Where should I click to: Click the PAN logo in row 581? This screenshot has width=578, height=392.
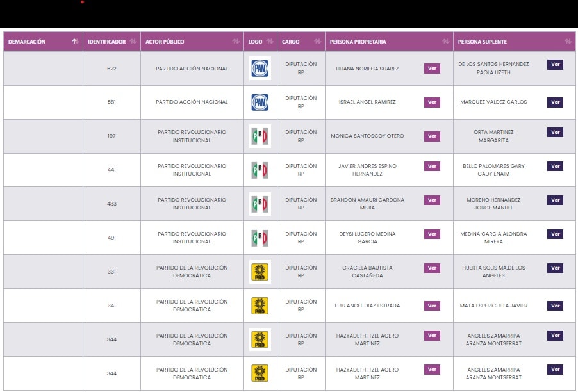260,102
